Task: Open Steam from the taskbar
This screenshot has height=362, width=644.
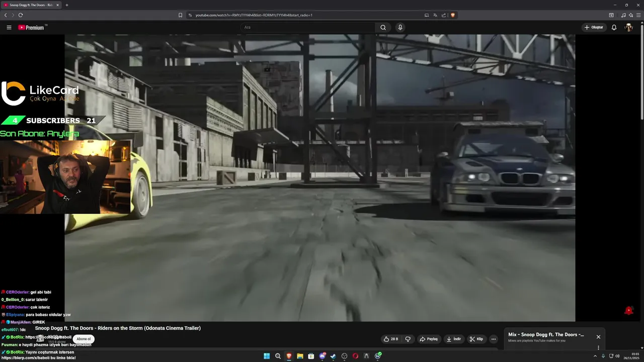Action: pos(333,356)
